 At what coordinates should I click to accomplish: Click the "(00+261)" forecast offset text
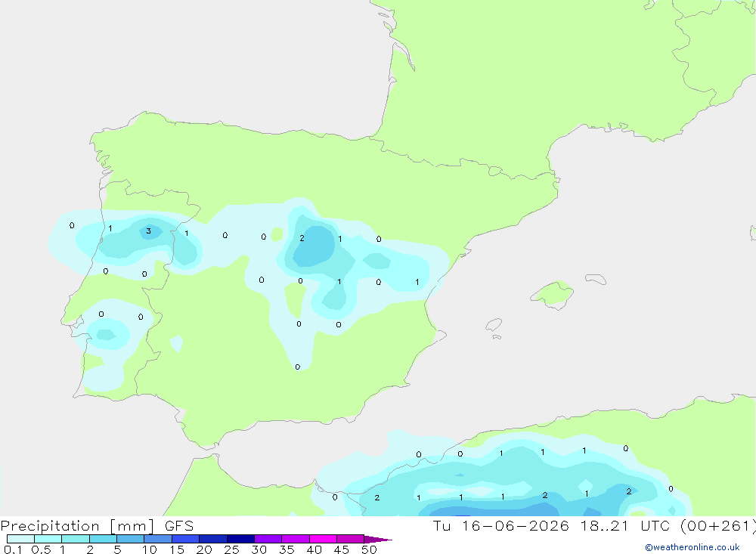click(x=717, y=526)
